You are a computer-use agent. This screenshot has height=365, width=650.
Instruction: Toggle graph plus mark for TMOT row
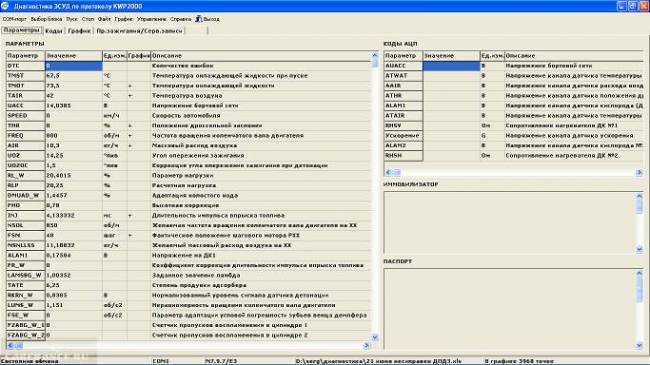(130, 86)
